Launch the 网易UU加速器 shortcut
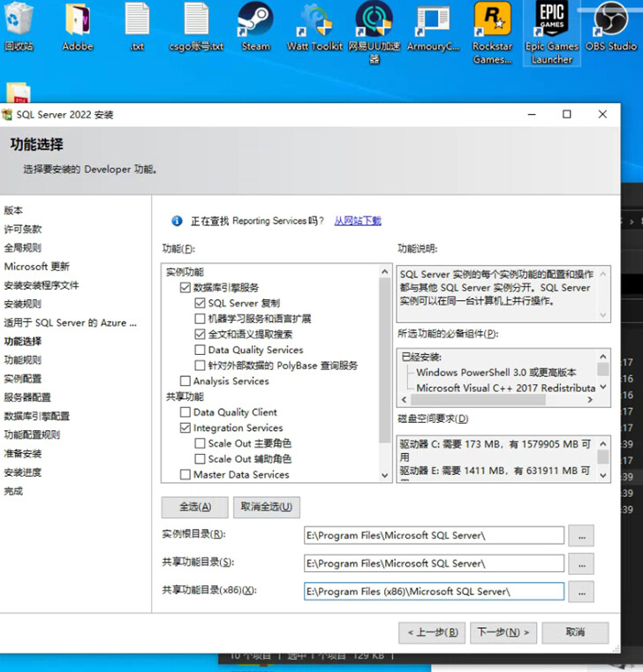 click(x=374, y=33)
